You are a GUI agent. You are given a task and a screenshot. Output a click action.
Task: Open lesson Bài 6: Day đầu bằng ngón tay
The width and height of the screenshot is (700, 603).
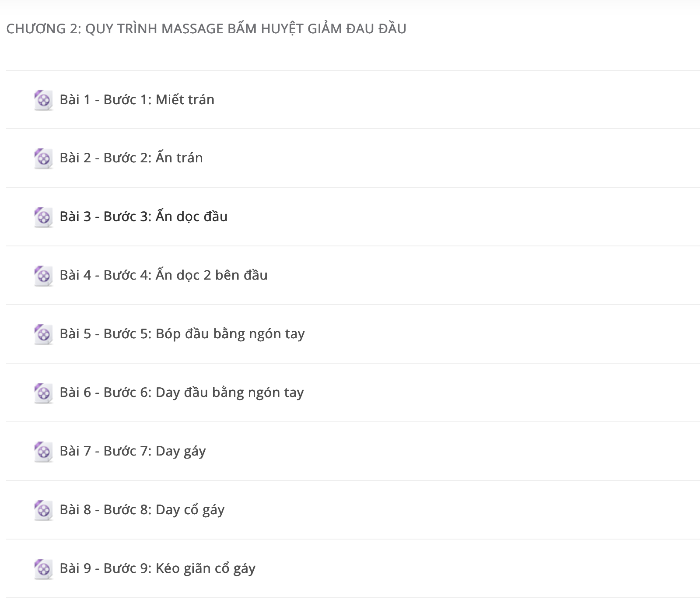(x=182, y=393)
